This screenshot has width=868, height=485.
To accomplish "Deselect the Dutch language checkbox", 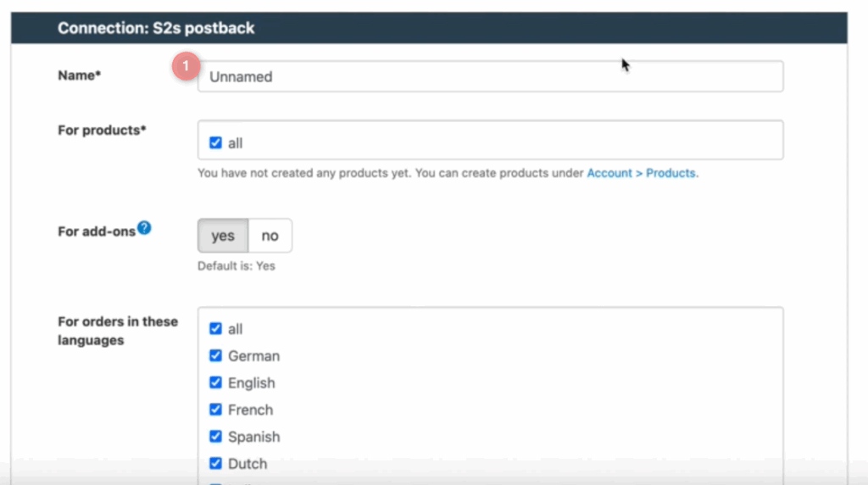I will [215, 464].
